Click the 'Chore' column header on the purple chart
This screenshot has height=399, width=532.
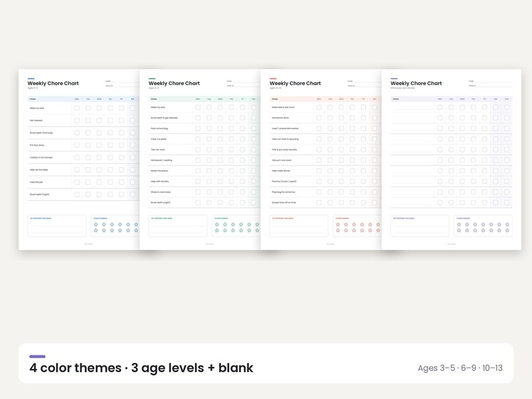click(395, 99)
